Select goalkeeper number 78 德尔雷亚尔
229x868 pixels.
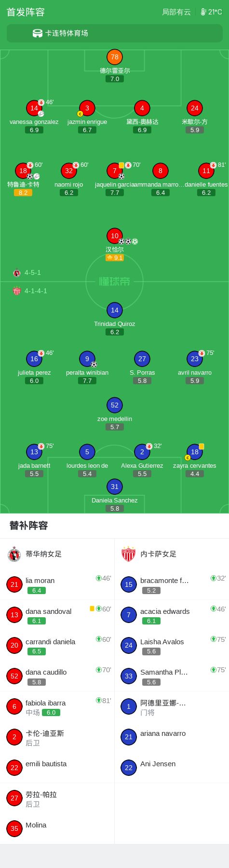pos(115,66)
